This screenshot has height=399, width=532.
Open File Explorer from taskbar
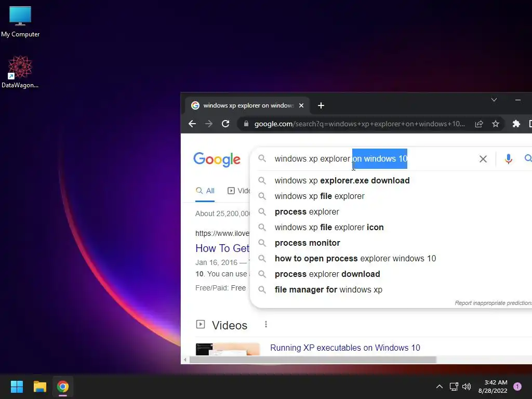tap(39, 387)
